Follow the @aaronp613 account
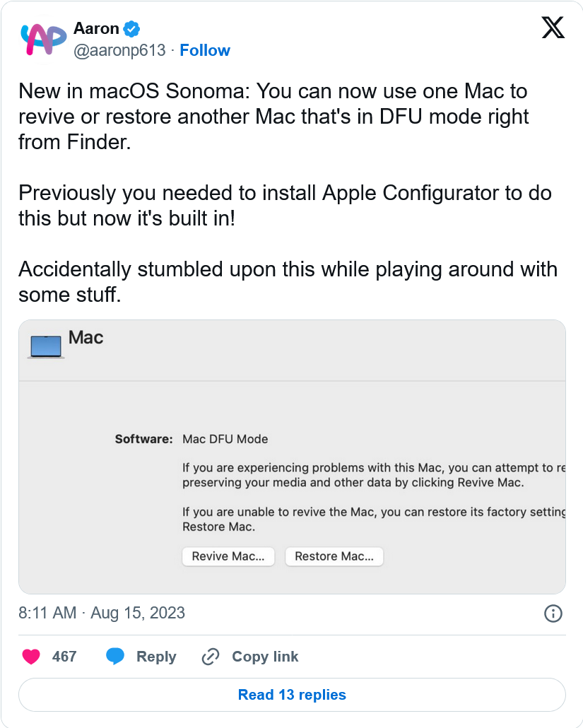The image size is (583, 728). (205, 50)
